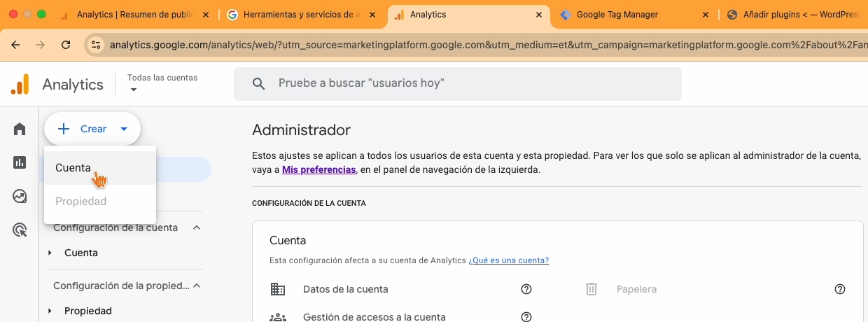Click the CONFIGURACIÓN DE LA CUENTA label
Image resolution: width=868 pixels, height=322 pixels.
tap(309, 204)
